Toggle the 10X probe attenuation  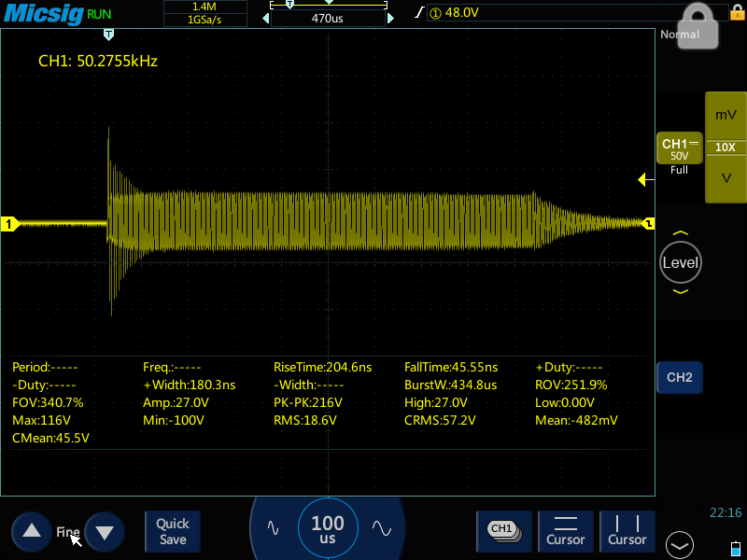click(x=726, y=147)
